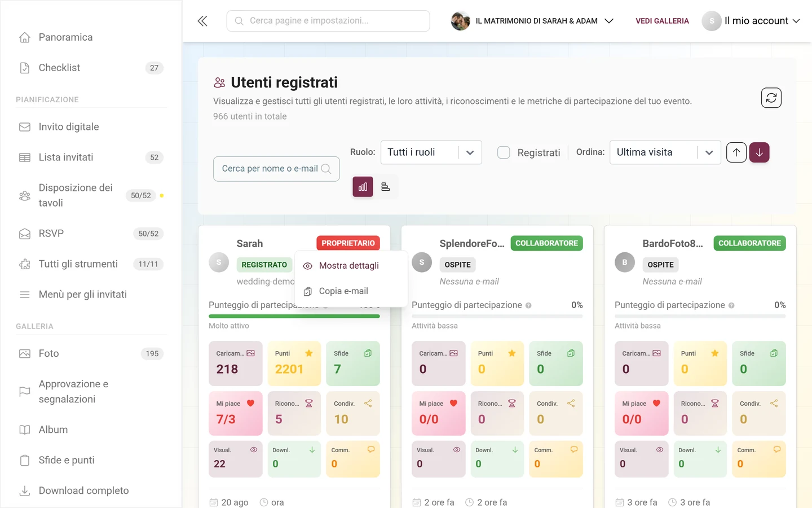
Task: Toggle the Registrati checkbox
Action: [x=504, y=152]
